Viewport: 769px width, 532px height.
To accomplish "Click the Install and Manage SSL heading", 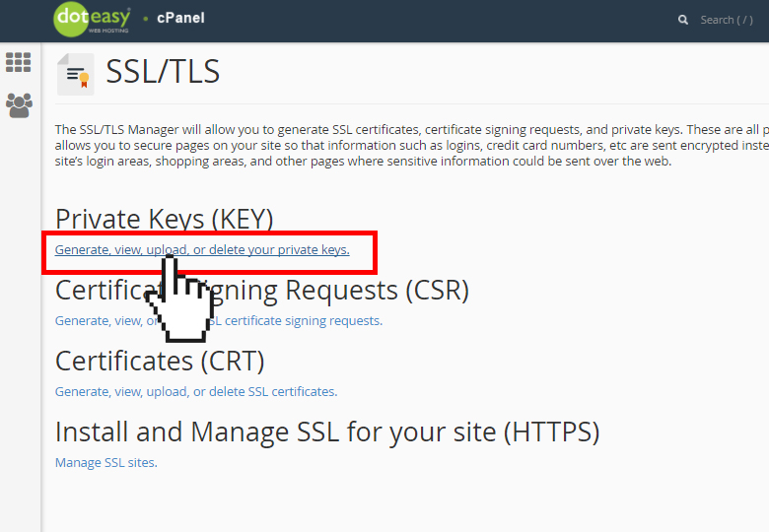I will (x=327, y=432).
